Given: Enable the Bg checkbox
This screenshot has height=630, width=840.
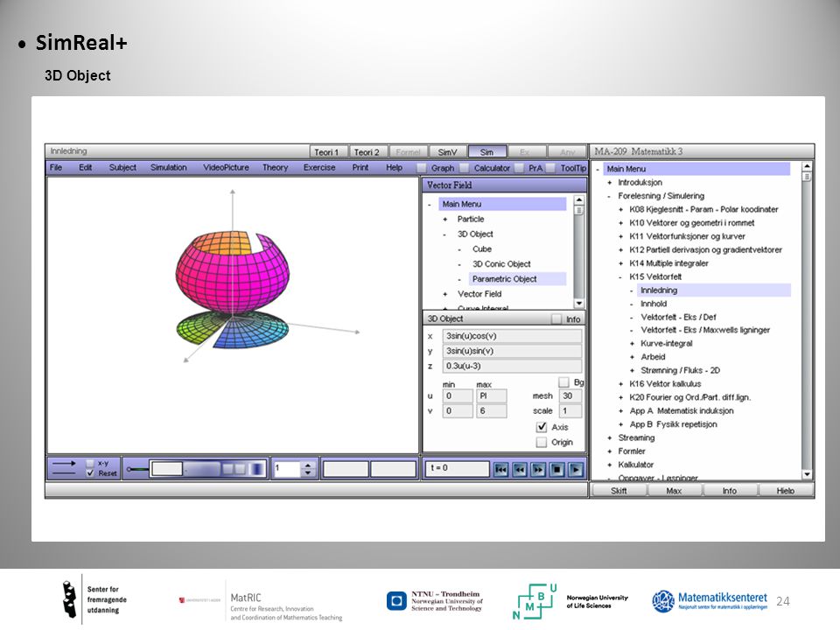Looking at the screenshot, I should 563,382.
